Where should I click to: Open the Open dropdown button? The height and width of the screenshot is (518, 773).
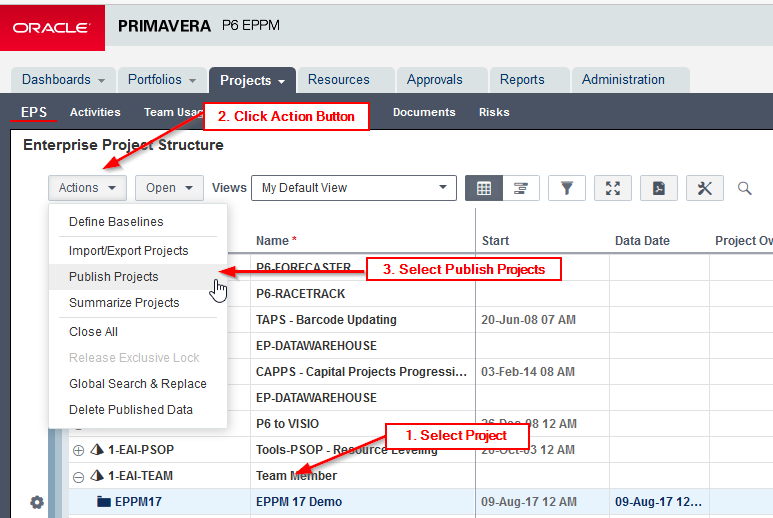coord(169,188)
